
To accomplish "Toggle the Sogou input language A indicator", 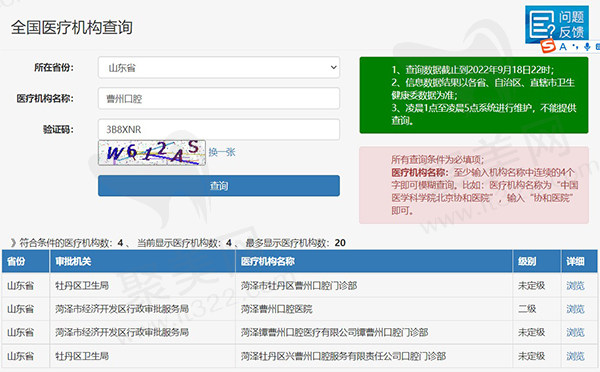I will [x=563, y=47].
